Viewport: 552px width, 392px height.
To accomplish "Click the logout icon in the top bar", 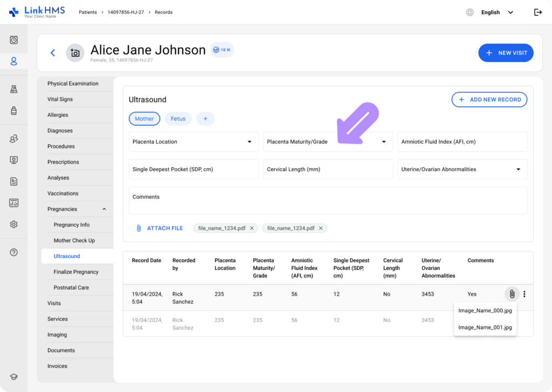I will point(538,12).
